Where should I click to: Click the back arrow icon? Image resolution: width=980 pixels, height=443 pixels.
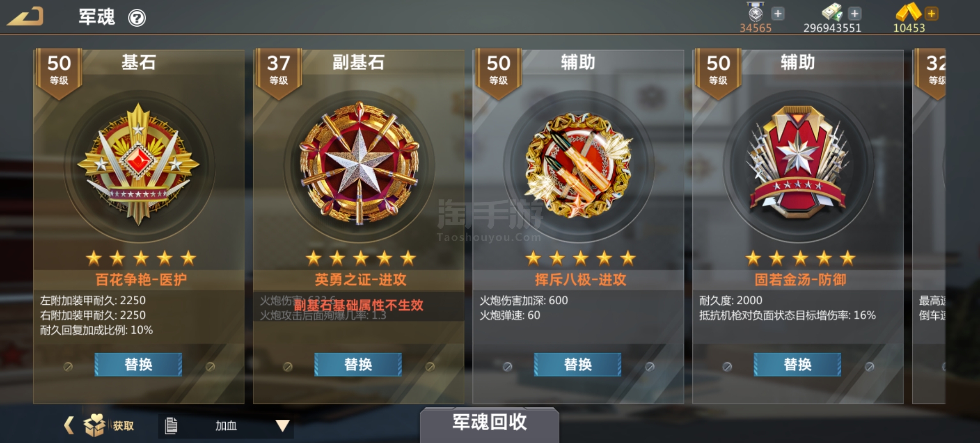click(x=25, y=17)
